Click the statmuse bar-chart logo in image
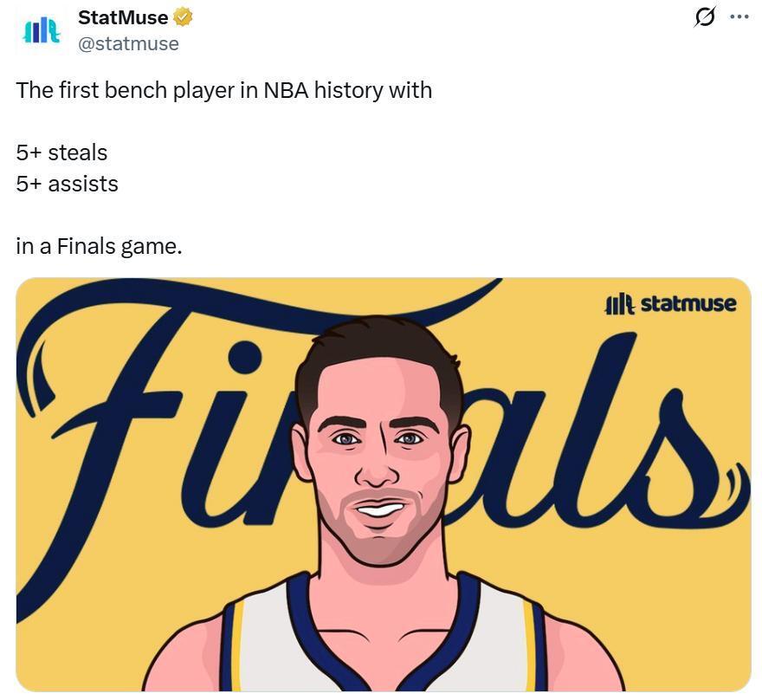This screenshot has width=762, height=700. click(x=619, y=304)
